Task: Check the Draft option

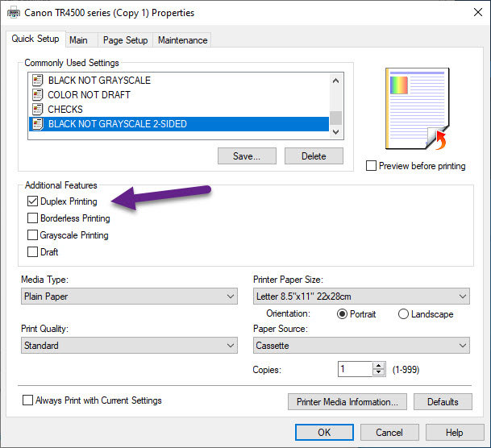Action: 32,252
